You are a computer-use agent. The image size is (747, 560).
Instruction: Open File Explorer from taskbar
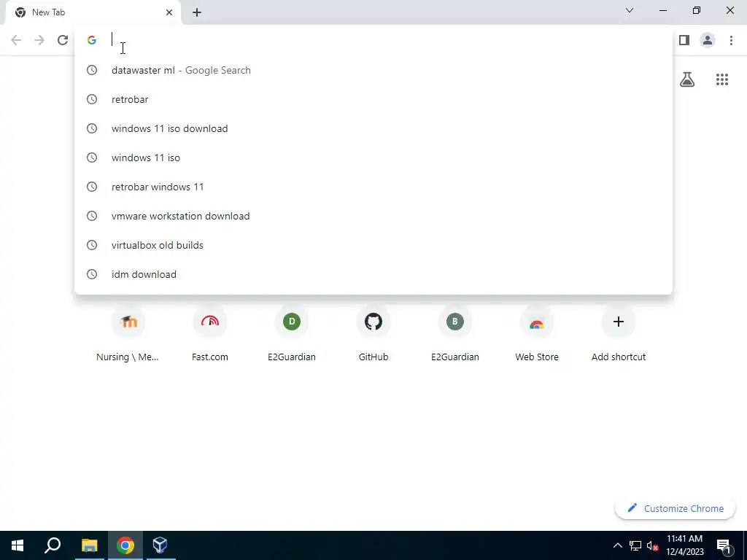[x=89, y=545]
